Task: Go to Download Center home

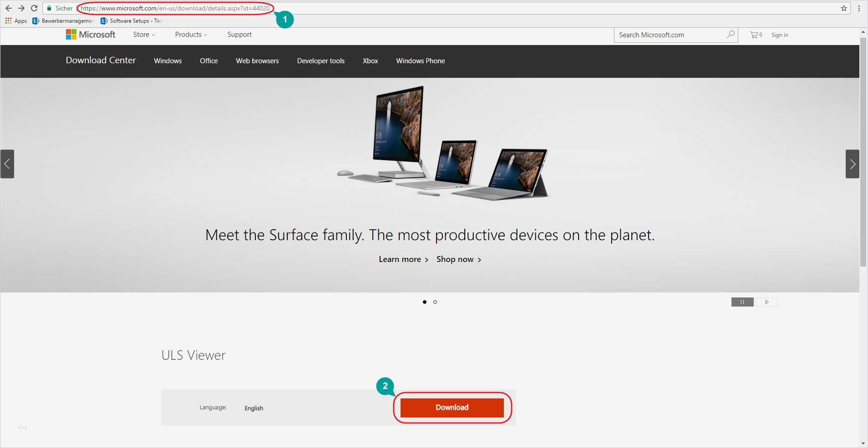Action: tap(101, 60)
